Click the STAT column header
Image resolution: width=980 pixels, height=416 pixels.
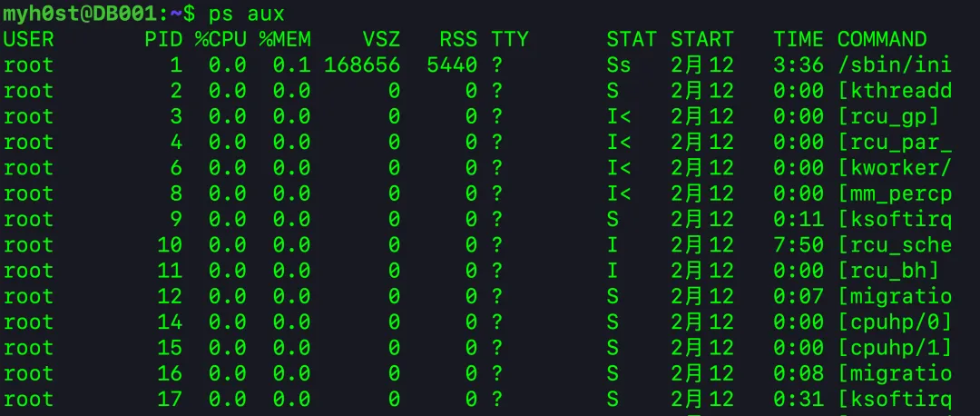[632, 39]
